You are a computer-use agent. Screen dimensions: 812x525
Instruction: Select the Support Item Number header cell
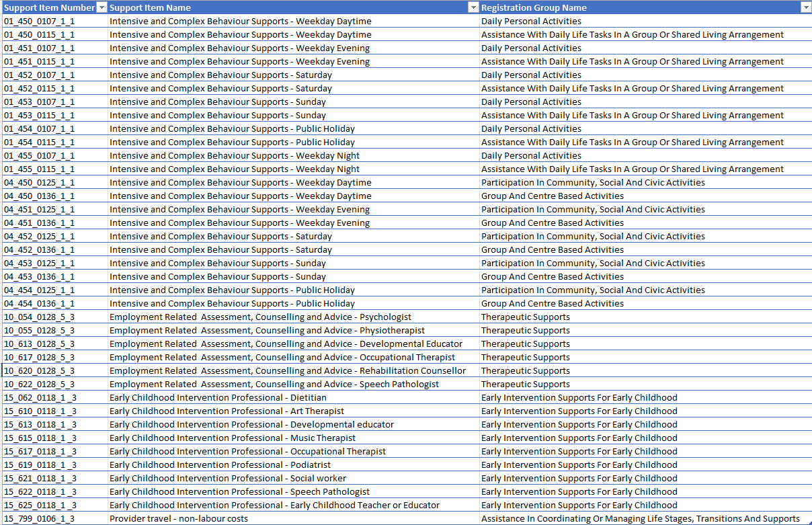[x=54, y=7]
